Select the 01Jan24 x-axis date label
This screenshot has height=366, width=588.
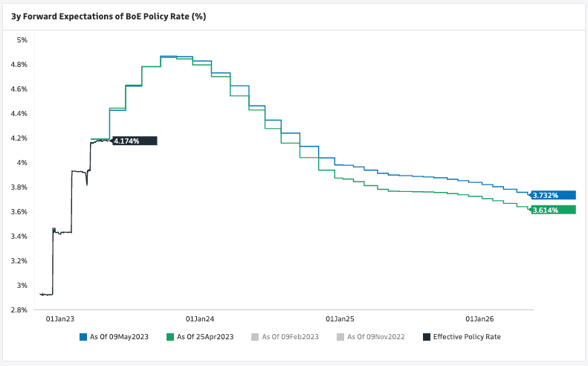pyautogui.click(x=200, y=319)
